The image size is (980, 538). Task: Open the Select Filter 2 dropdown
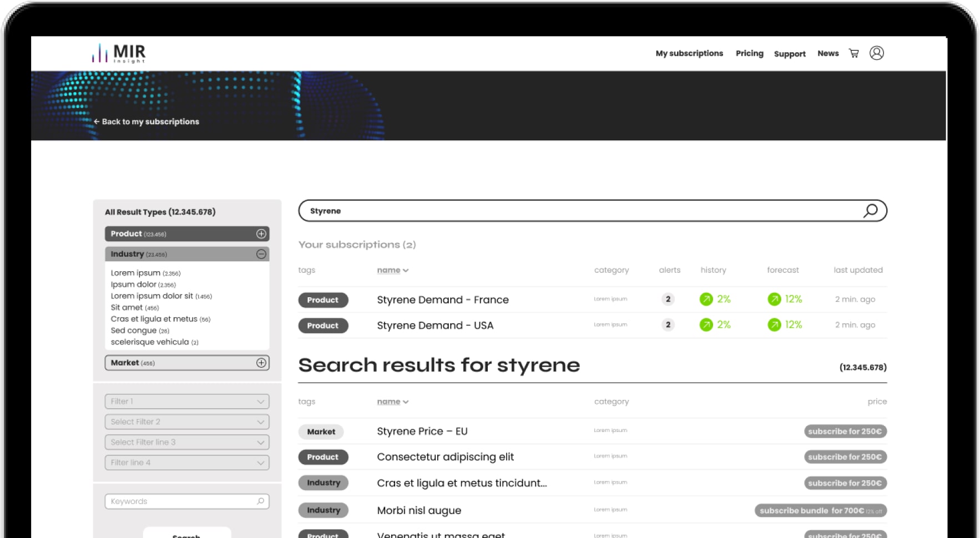[x=186, y=422]
